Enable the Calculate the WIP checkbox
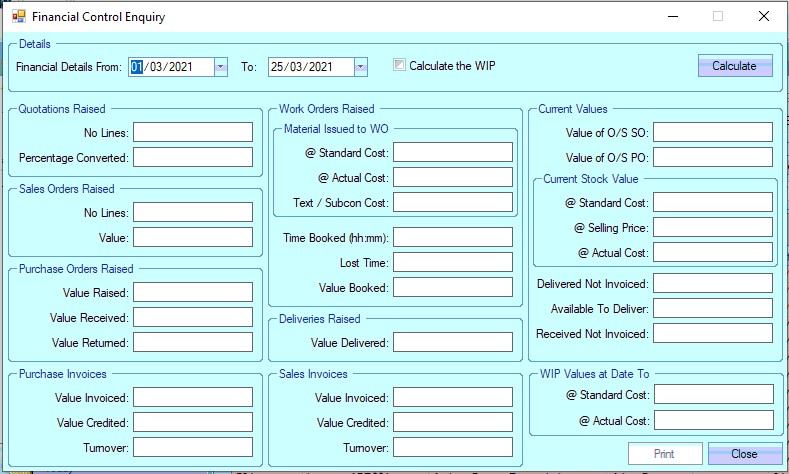 [400, 66]
